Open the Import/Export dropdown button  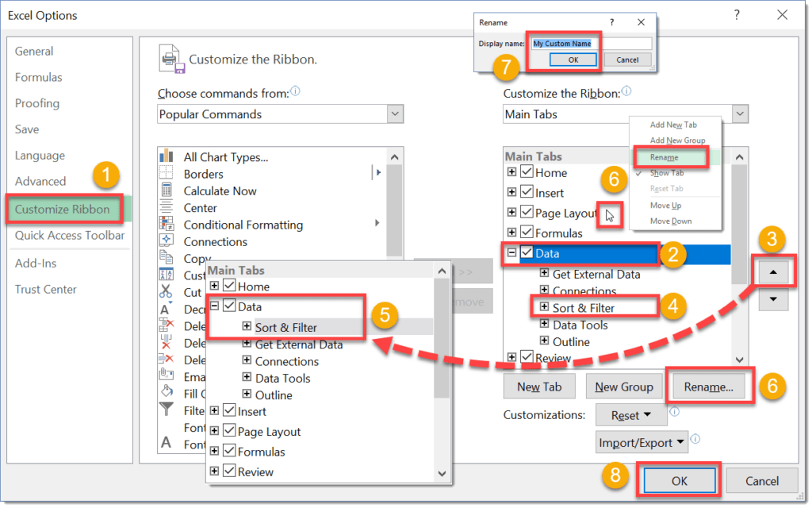(x=642, y=442)
